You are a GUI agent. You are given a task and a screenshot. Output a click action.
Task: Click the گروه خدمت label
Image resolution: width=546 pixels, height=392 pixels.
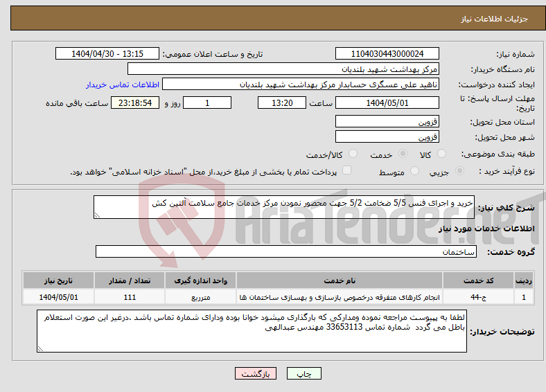pyautogui.click(x=511, y=252)
